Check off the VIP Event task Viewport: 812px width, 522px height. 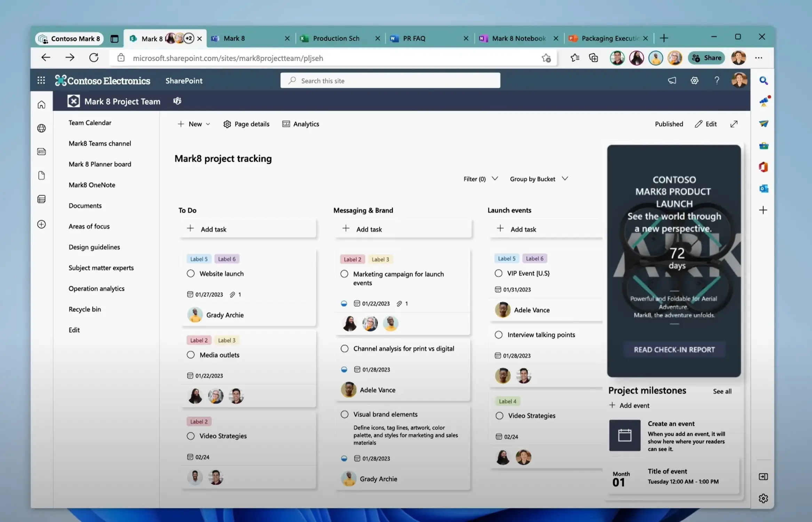[499, 273]
